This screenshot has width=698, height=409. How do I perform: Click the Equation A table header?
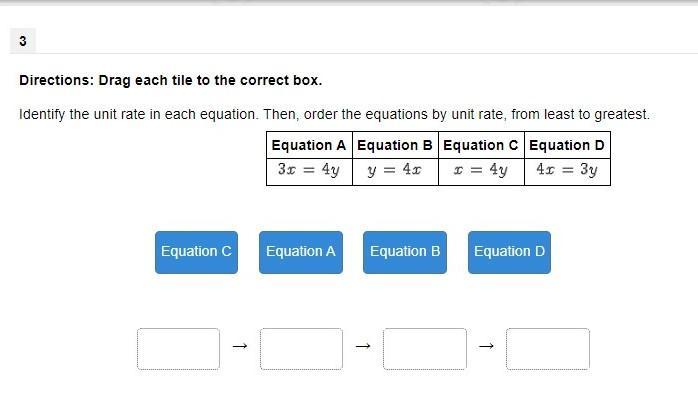309,145
